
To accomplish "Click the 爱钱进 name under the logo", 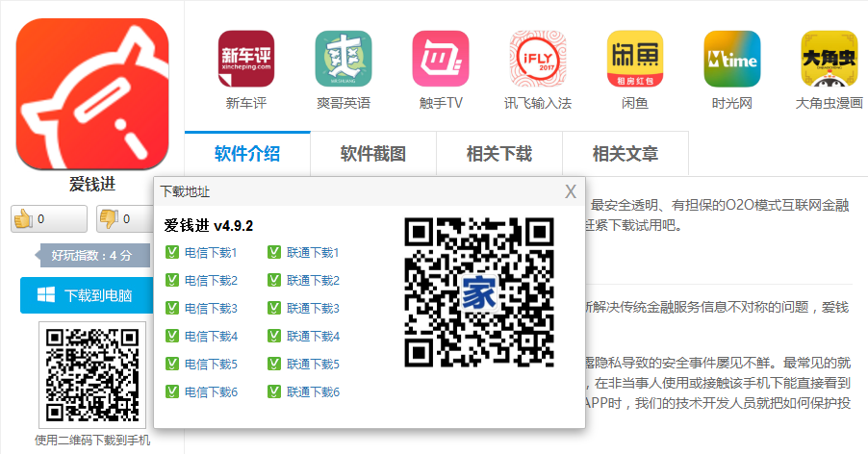I will tap(92, 184).
